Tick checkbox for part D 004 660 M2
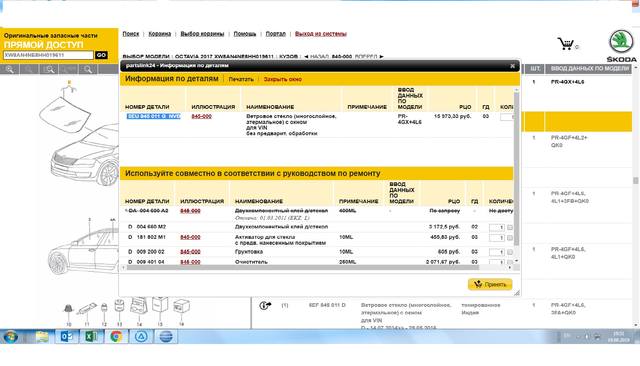This screenshot has width=640, height=366. pyautogui.click(x=510, y=227)
